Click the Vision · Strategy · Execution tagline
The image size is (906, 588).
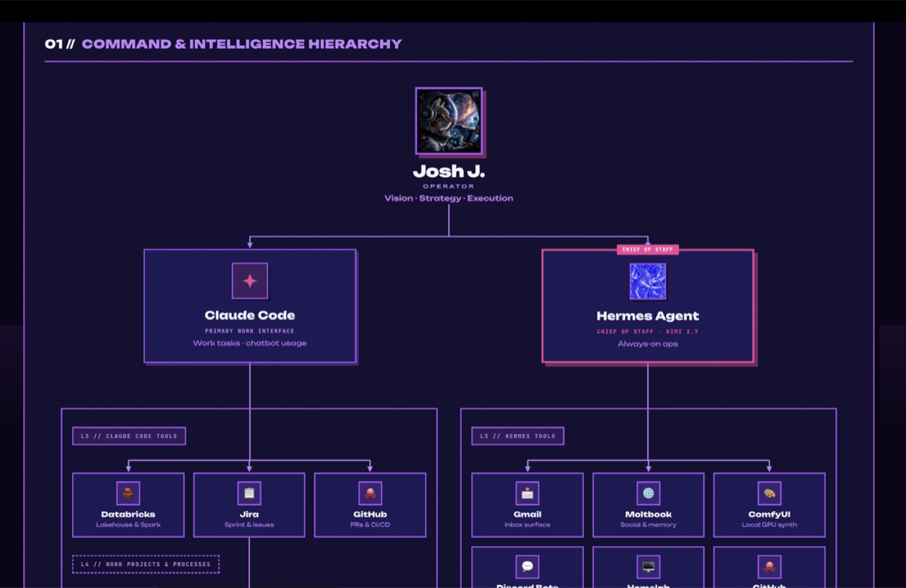pos(448,198)
